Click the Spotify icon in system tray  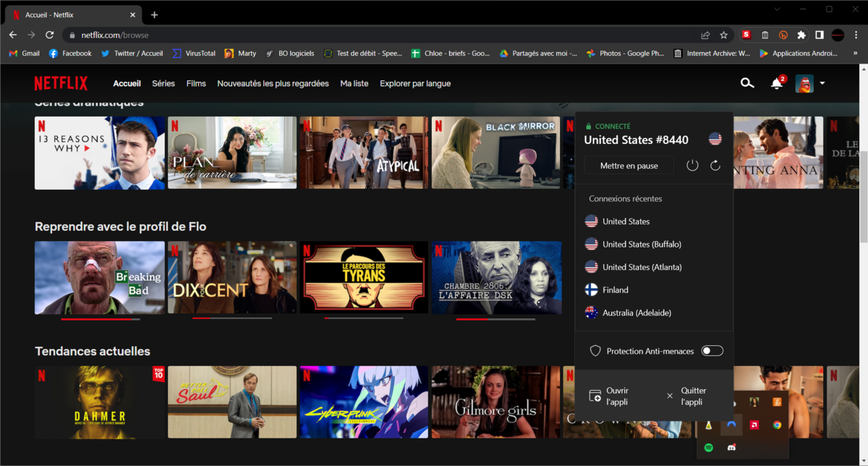click(709, 448)
